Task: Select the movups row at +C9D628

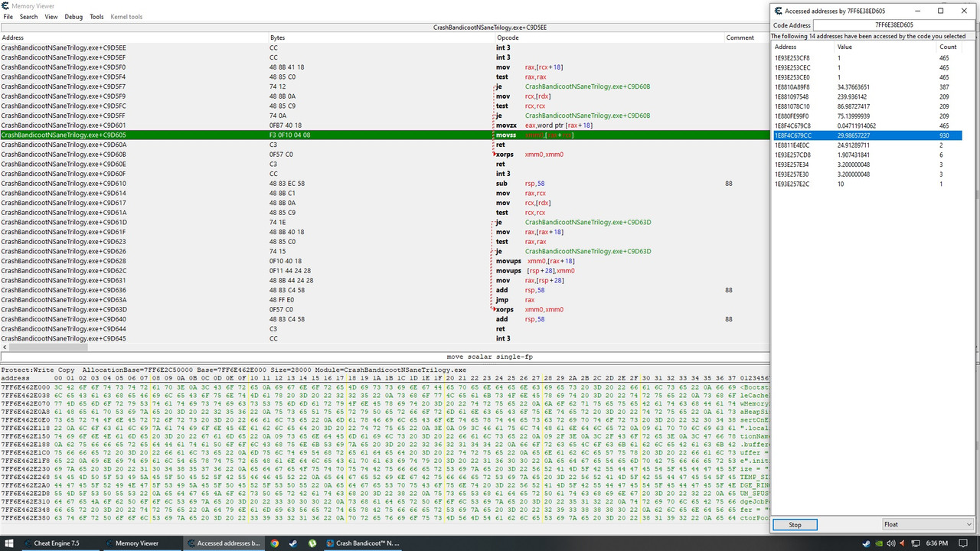Action: coord(384,261)
